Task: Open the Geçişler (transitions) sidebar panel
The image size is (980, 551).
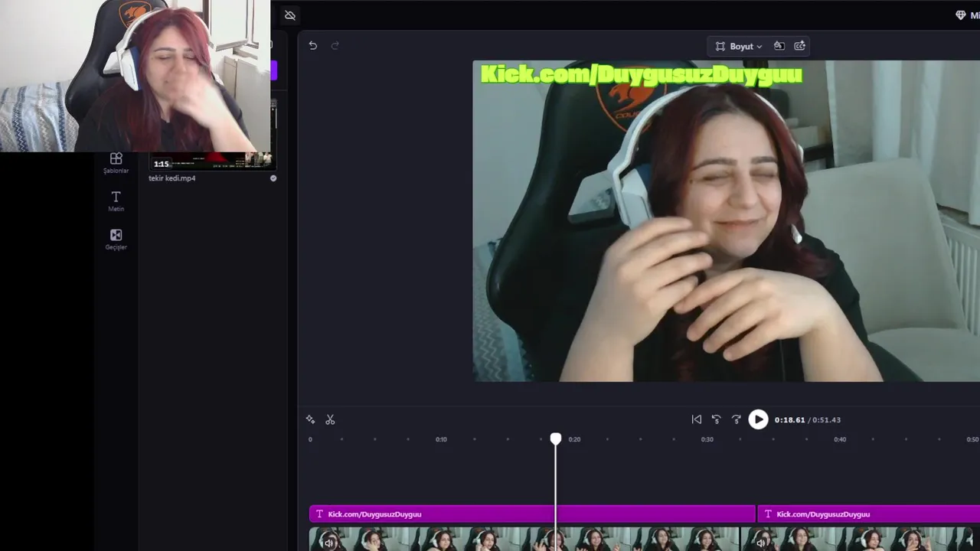Action: (x=116, y=240)
